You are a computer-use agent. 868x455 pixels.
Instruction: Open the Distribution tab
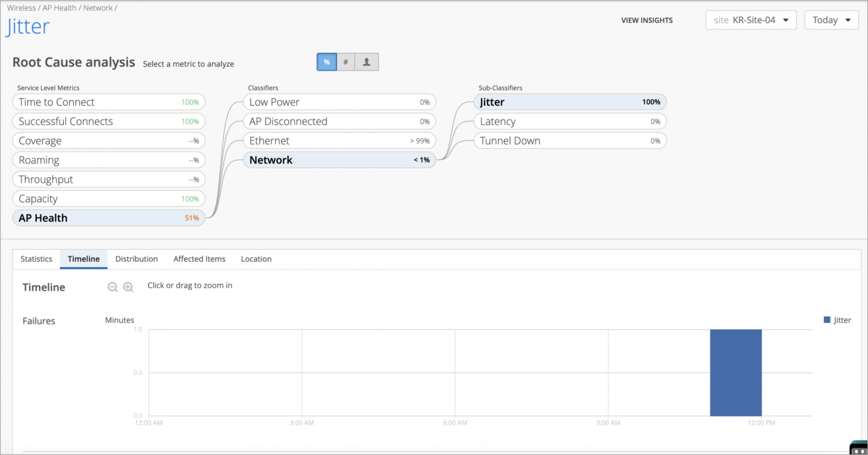point(136,259)
